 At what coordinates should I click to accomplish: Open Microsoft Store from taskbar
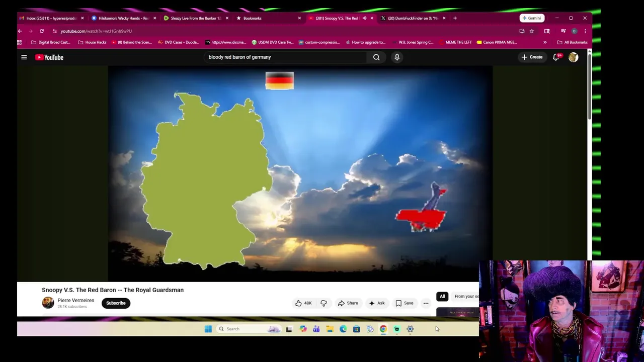click(x=356, y=329)
